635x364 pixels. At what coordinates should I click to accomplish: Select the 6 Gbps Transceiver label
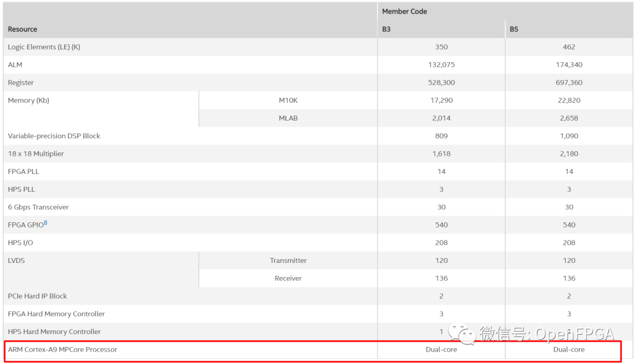click(38, 208)
